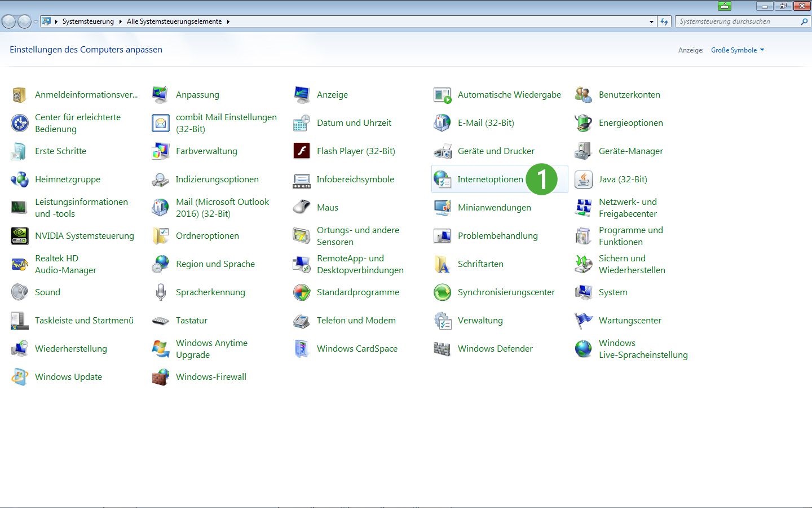Open the System link

[613, 292]
